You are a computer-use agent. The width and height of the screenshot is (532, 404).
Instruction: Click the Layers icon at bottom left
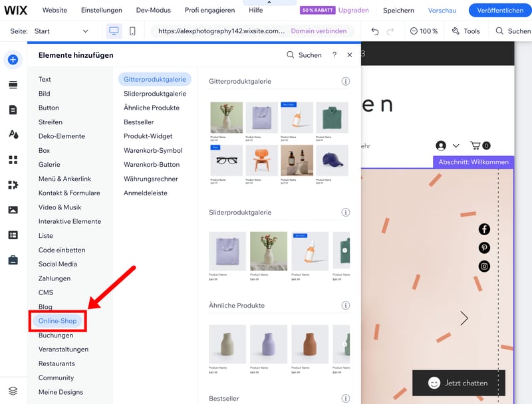click(13, 391)
